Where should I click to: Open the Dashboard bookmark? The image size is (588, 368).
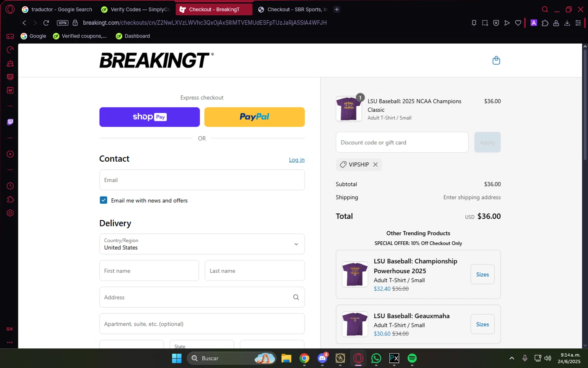pyautogui.click(x=133, y=36)
